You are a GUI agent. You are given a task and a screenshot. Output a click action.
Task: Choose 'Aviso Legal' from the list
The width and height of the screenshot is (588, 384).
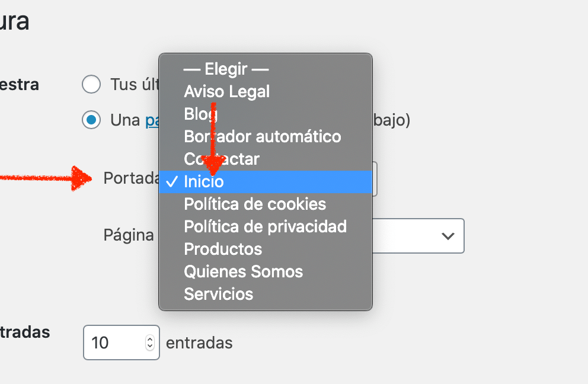(x=266, y=91)
